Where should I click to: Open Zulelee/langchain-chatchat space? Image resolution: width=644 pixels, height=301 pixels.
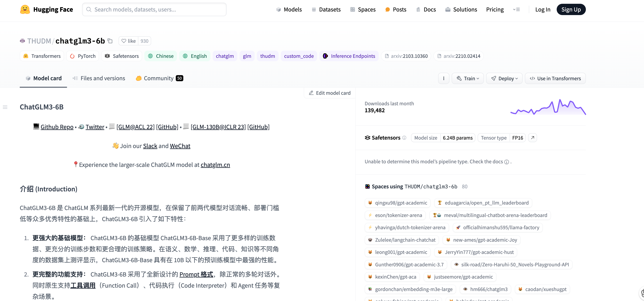coord(402,240)
